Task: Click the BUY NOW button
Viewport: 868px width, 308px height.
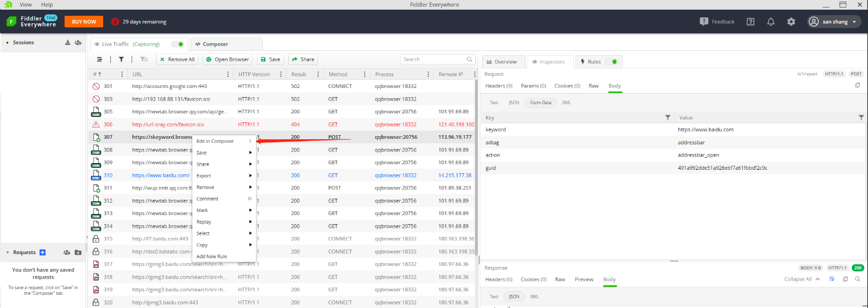Action: click(84, 22)
